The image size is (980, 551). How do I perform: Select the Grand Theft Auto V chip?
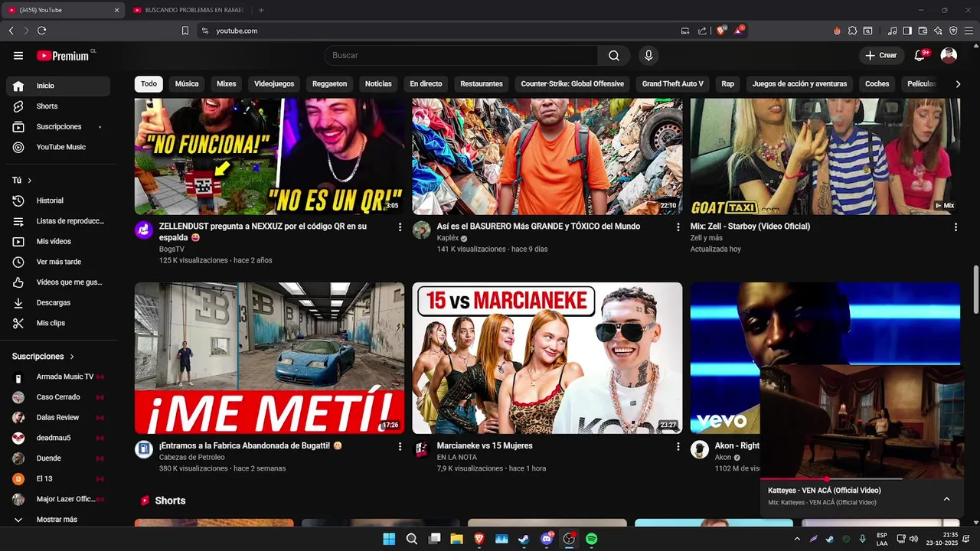point(672,84)
